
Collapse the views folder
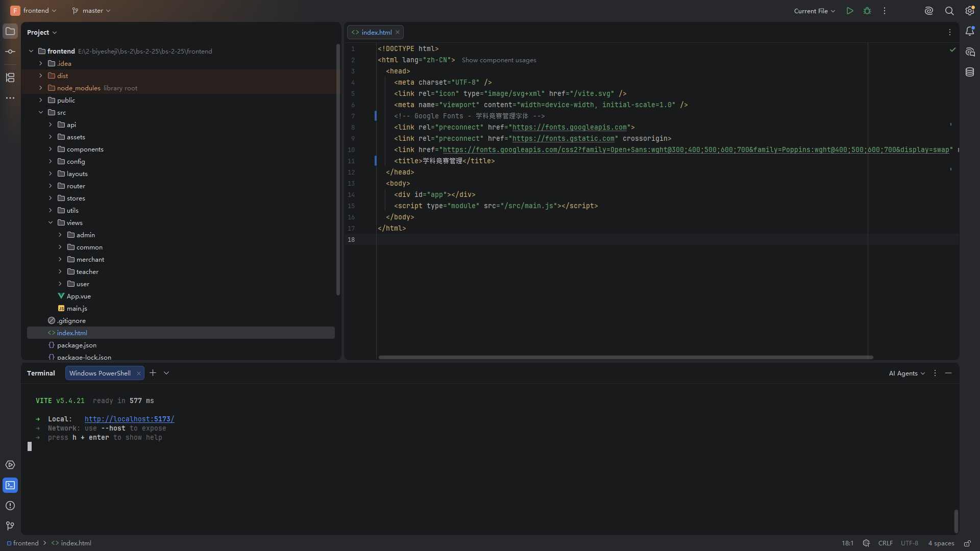pos(51,223)
